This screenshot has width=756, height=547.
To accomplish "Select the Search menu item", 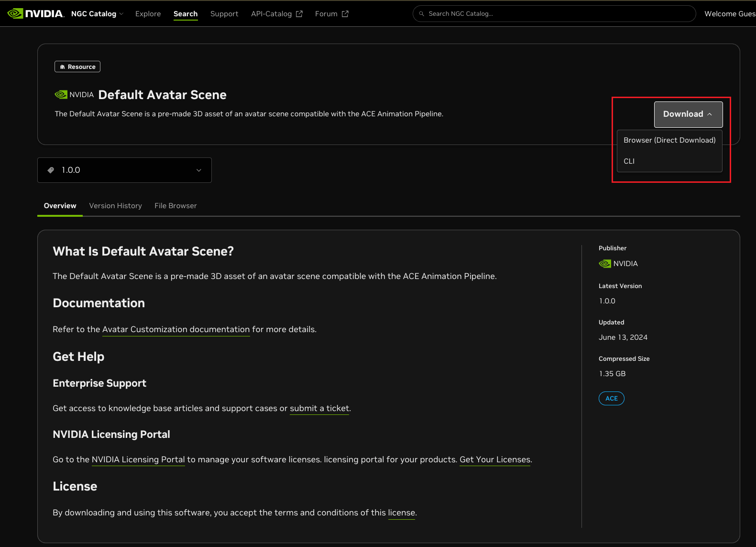I will point(186,14).
